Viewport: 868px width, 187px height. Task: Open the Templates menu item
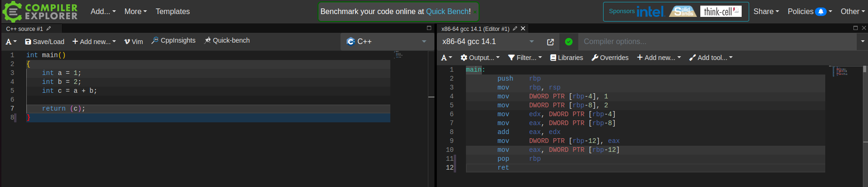173,11
